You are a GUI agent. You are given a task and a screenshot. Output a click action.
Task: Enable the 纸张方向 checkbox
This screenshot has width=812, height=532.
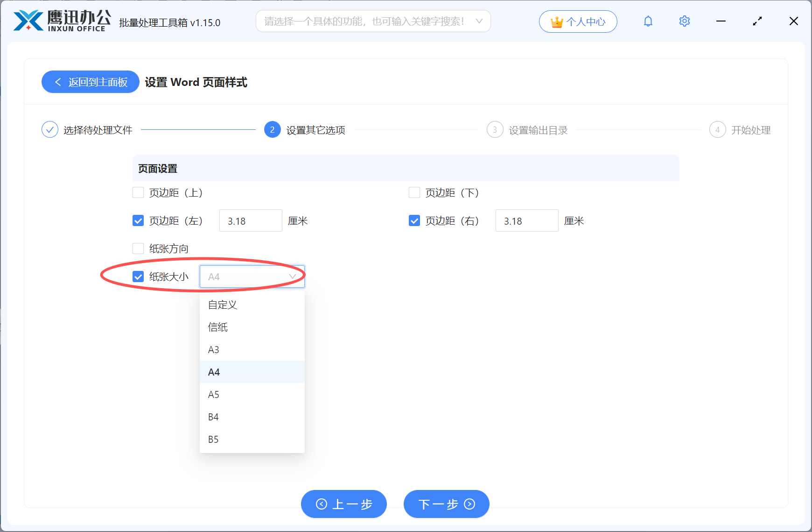[138, 248]
